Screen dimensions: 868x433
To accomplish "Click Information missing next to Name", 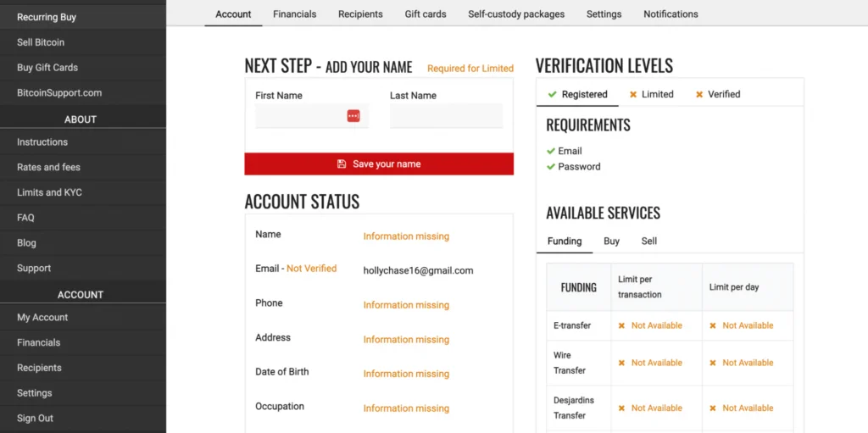I will (406, 236).
